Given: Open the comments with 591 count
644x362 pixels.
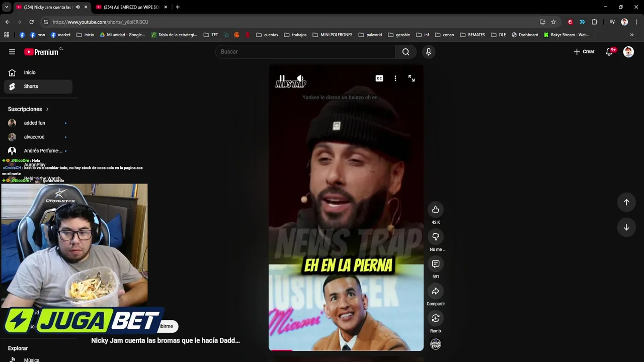Looking at the screenshot, I should pyautogui.click(x=436, y=264).
